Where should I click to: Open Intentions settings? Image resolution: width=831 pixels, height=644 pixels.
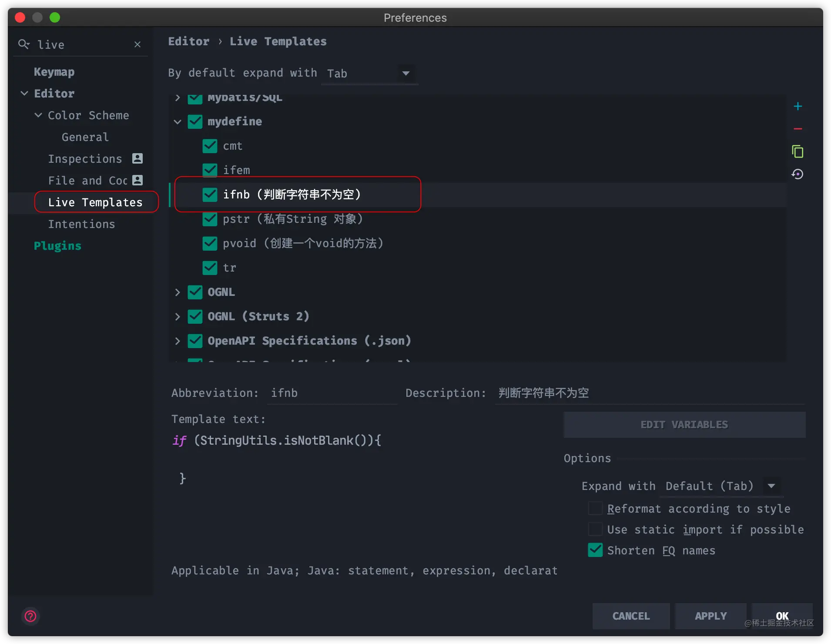(x=81, y=224)
